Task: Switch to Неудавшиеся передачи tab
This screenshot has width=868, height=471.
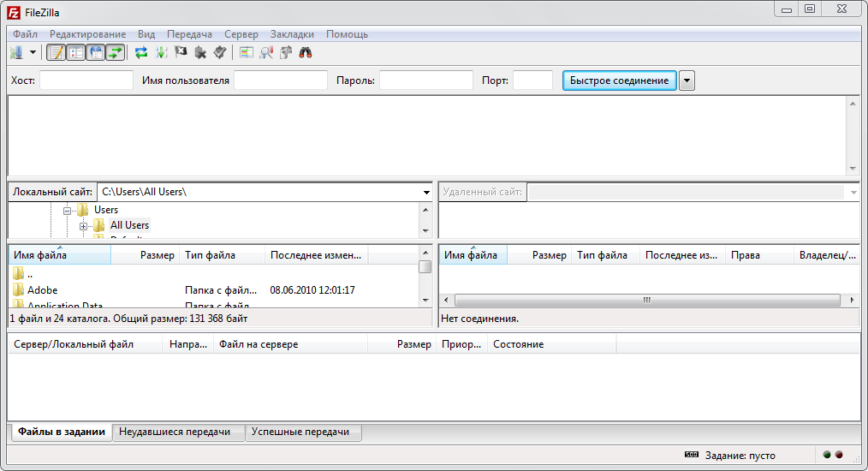Action: [178, 432]
